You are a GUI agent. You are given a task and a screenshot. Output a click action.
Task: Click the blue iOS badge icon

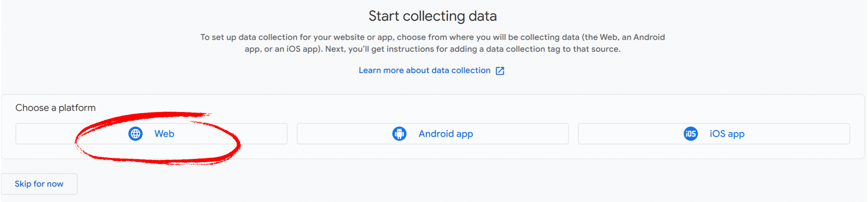tap(690, 134)
